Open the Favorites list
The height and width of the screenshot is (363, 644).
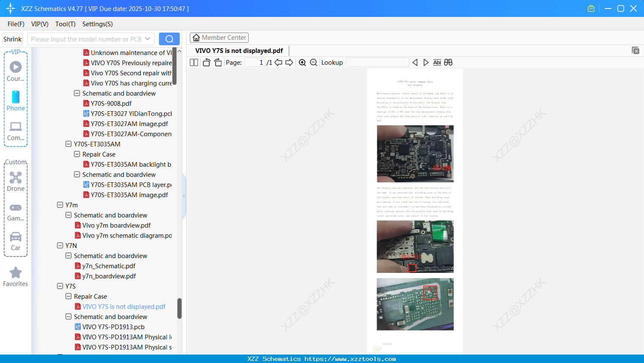16,277
